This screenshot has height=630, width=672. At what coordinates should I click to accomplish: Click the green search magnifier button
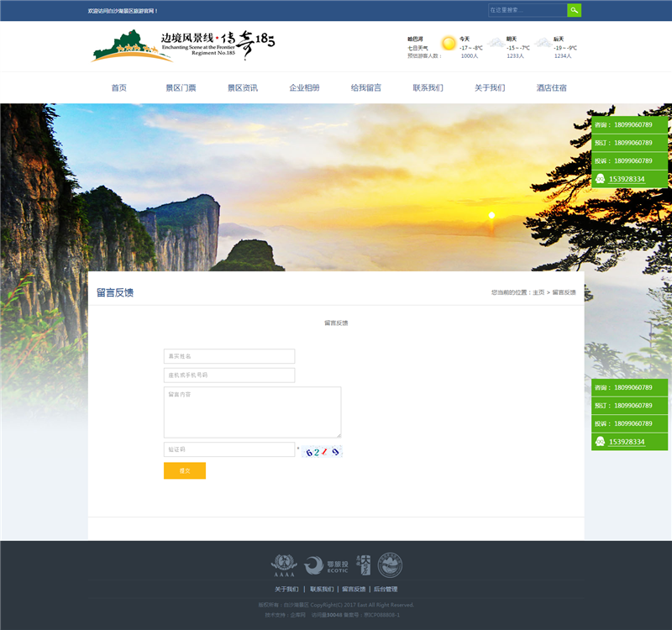click(x=574, y=10)
